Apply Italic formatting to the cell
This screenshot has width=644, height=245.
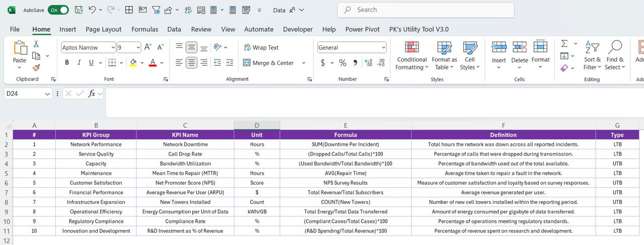pyautogui.click(x=79, y=63)
